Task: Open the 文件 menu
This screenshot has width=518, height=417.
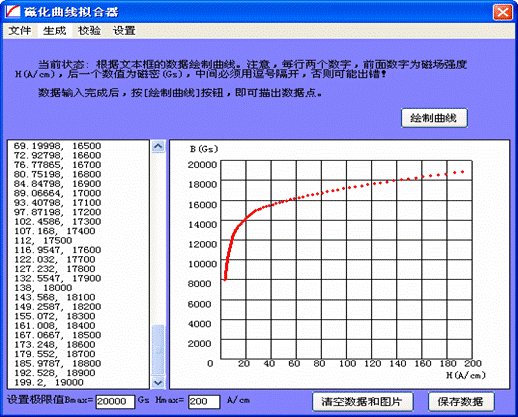Action: pos(20,31)
